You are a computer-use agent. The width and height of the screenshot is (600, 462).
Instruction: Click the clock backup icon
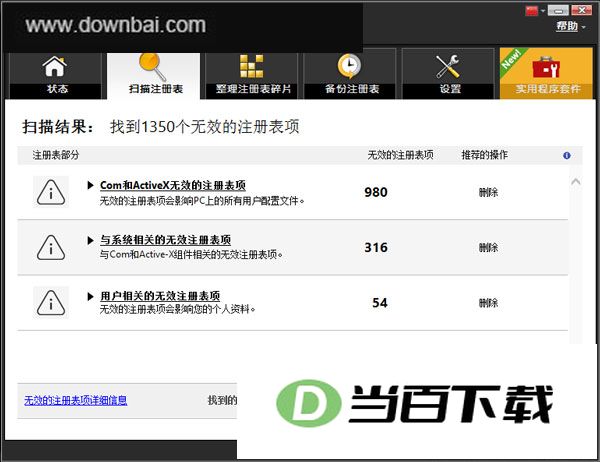pyautogui.click(x=349, y=66)
